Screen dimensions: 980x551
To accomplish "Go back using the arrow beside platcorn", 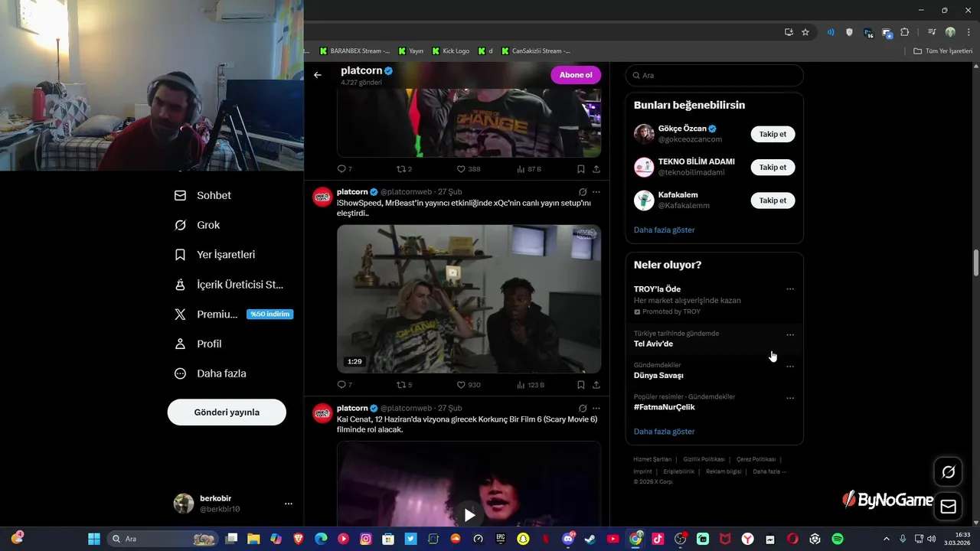I will [x=318, y=75].
